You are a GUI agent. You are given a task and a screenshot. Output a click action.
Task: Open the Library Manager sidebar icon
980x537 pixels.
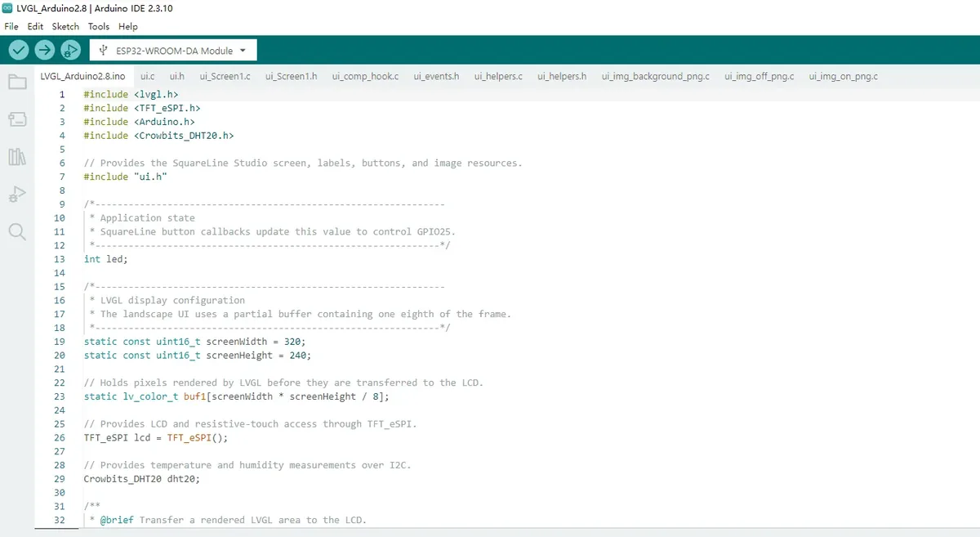point(17,157)
